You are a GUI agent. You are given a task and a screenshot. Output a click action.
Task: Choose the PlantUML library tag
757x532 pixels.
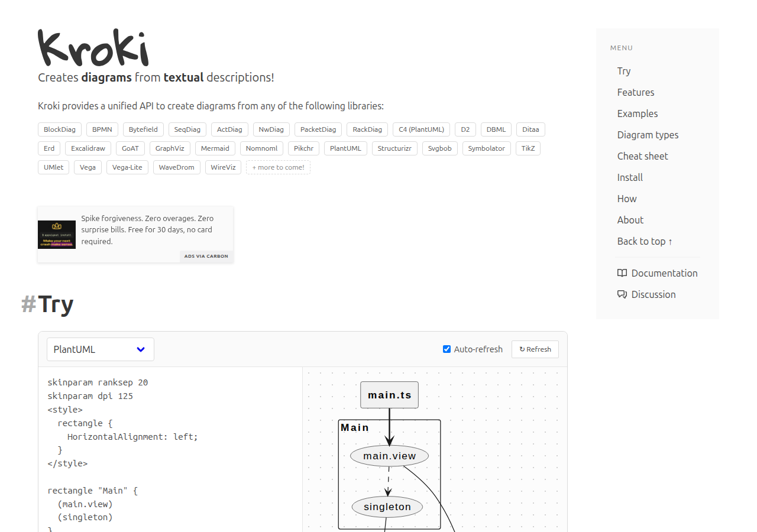(x=346, y=148)
